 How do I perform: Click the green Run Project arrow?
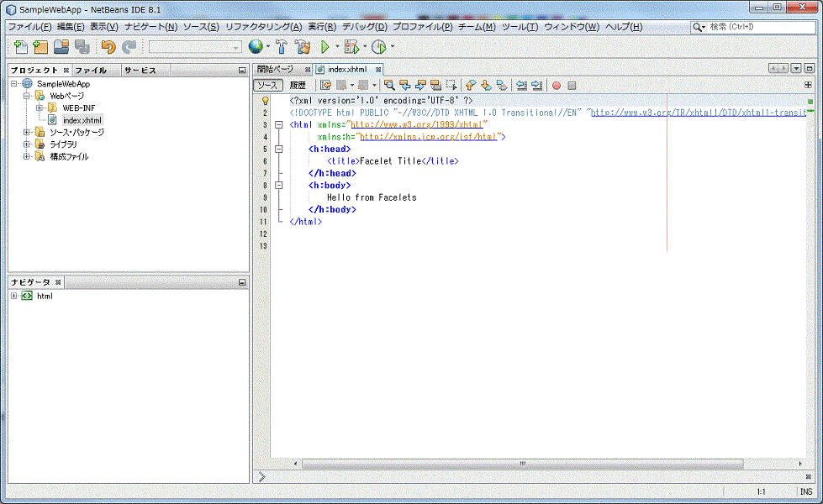[324, 47]
